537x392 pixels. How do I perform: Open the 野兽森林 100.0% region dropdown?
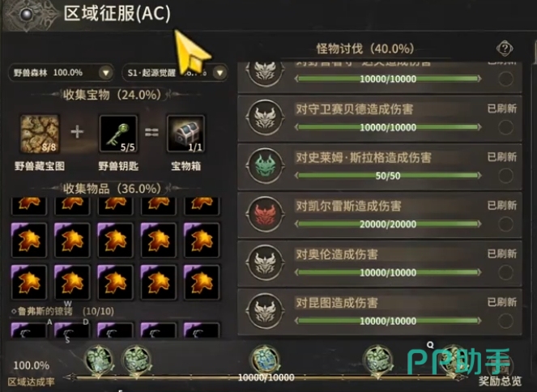tap(61, 73)
